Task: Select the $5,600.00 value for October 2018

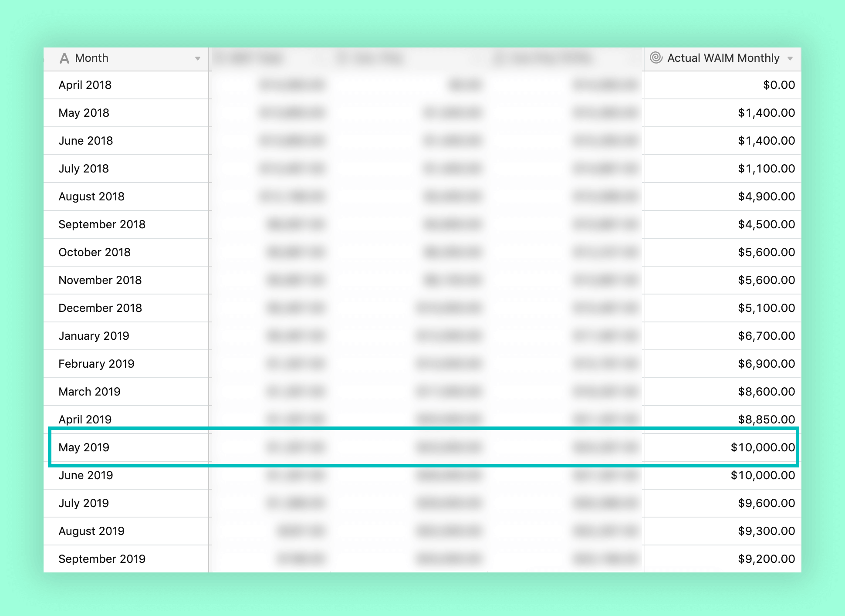Action: tap(766, 252)
